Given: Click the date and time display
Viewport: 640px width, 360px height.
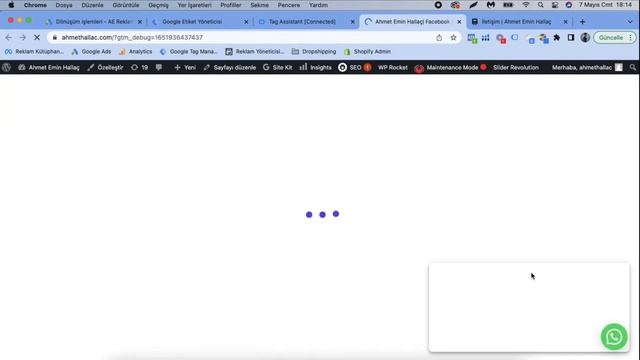Looking at the screenshot, I should point(605,5).
